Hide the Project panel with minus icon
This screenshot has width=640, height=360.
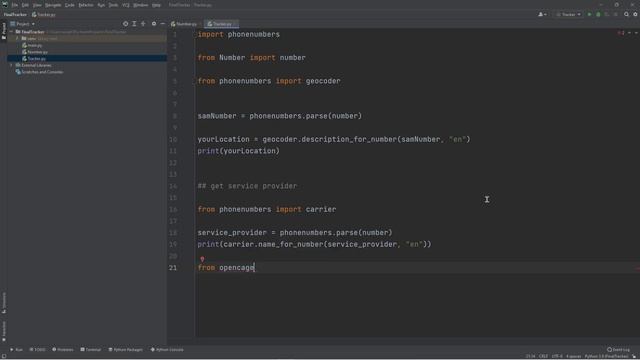[162, 24]
